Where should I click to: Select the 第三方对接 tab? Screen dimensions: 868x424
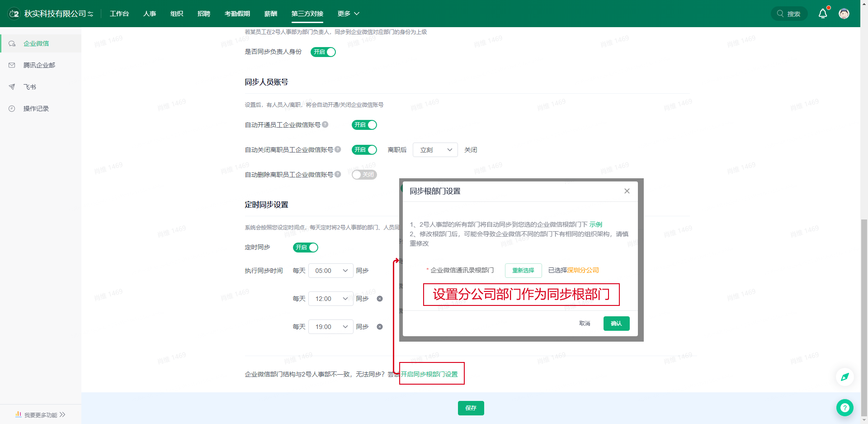click(x=307, y=14)
